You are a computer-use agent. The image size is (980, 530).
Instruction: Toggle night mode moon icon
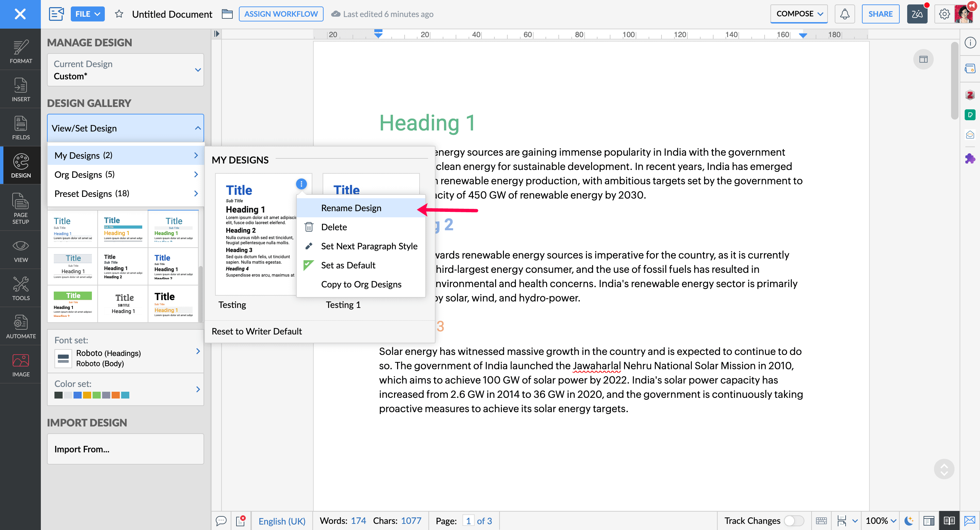pos(909,520)
